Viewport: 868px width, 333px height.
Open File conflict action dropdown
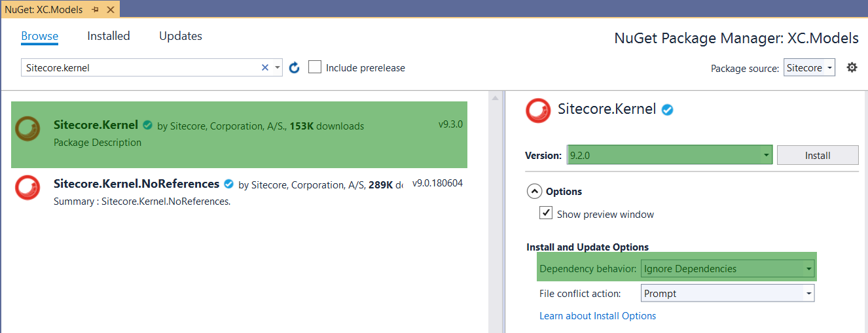(727, 294)
